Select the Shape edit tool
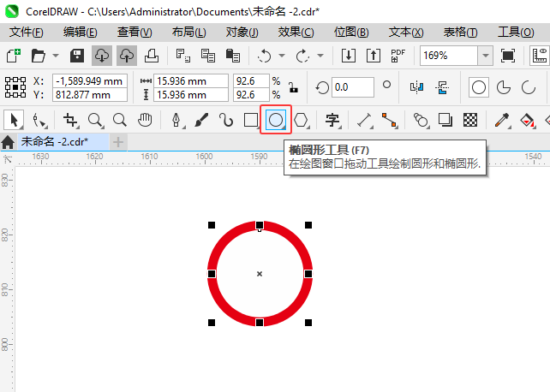 tap(39, 120)
